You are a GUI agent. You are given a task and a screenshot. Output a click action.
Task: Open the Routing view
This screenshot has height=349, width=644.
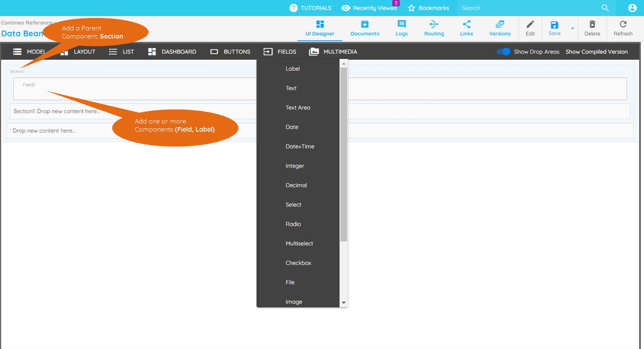coord(434,28)
